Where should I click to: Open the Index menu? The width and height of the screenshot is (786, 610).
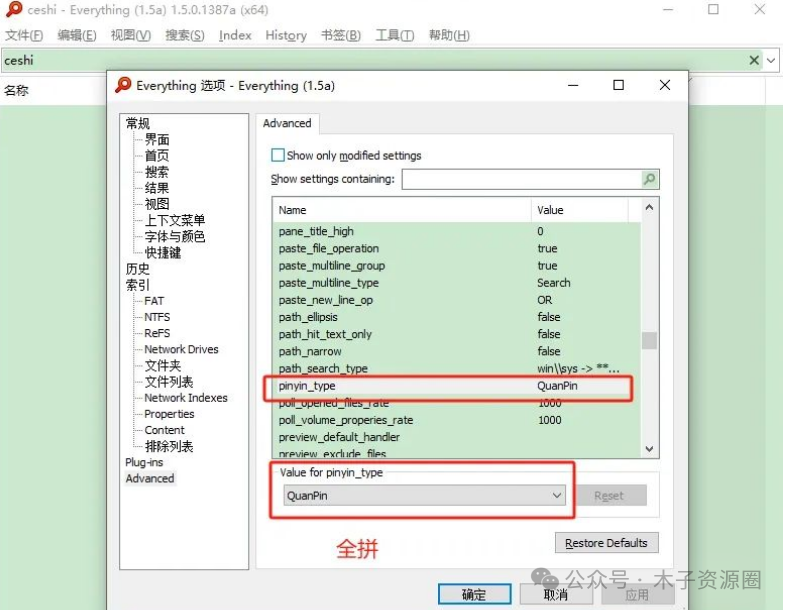235,35
